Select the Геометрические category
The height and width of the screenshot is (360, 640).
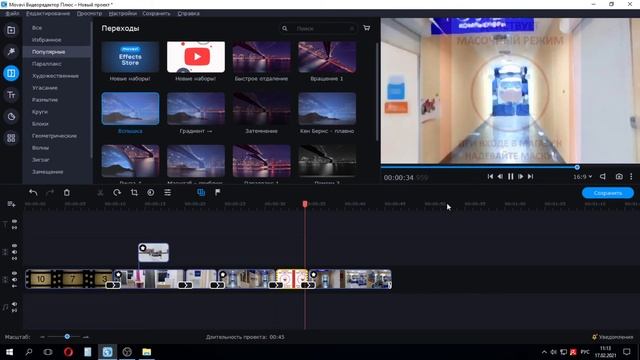tap(54, 136)
